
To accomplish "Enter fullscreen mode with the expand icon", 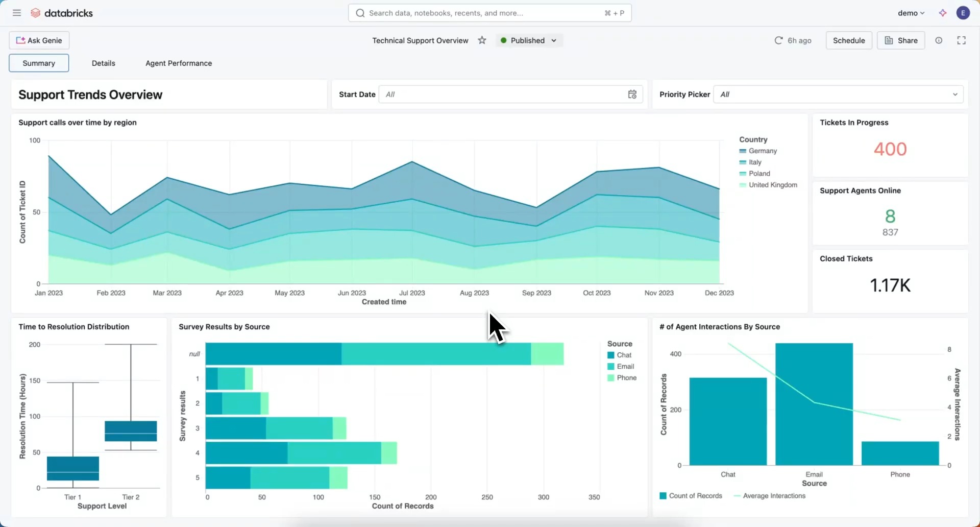I will tap(962, 40).
